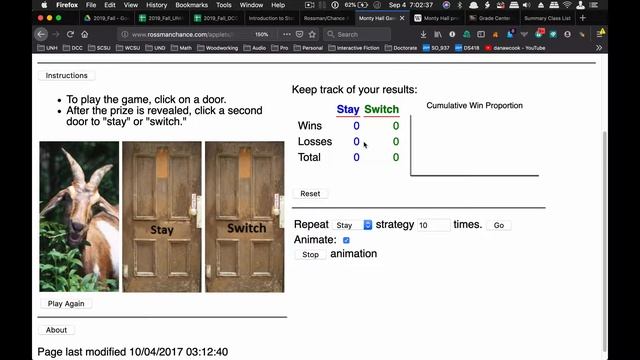Show site information in the address bar

pos(125,34)
